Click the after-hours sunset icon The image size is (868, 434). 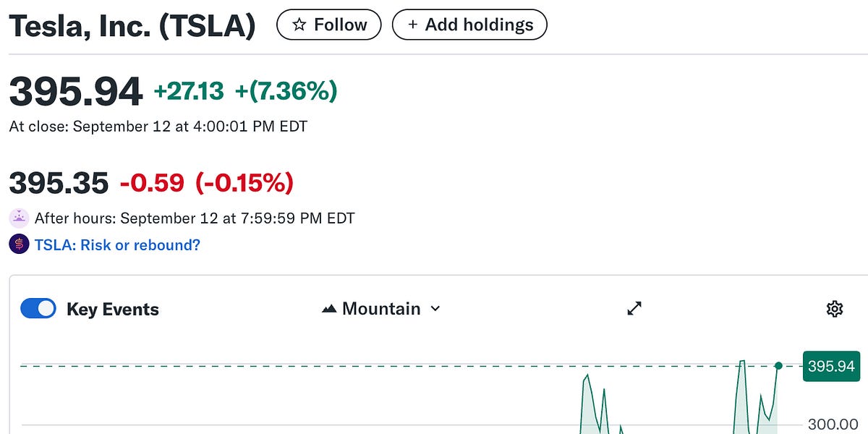[x=19, y=218]
